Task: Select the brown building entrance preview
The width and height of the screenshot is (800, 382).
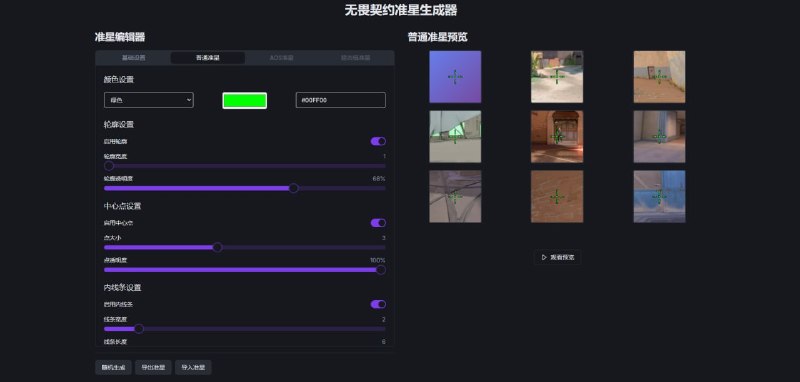Action: [557, 137]
